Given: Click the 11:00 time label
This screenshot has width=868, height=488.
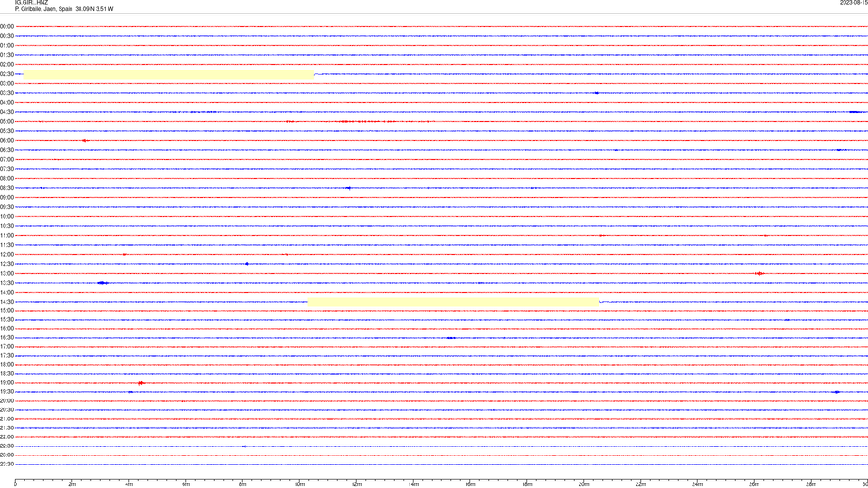Looking at the screenshot, I should (x=7, y=236).
